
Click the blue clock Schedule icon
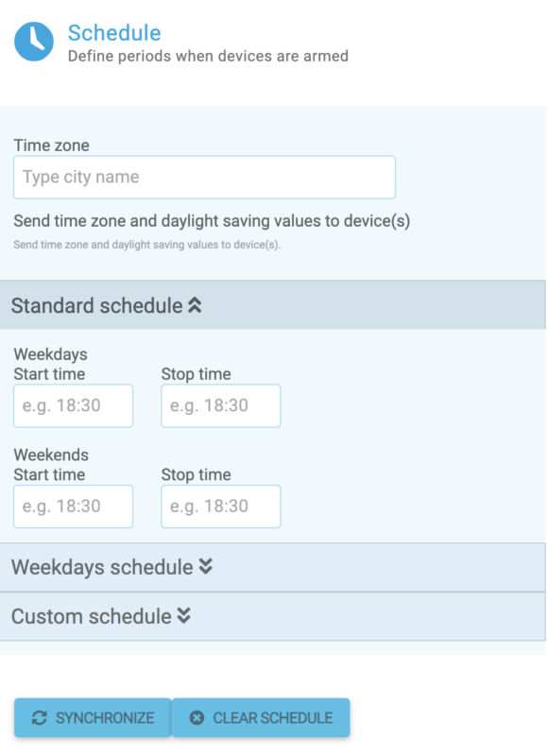click(34, 42)
